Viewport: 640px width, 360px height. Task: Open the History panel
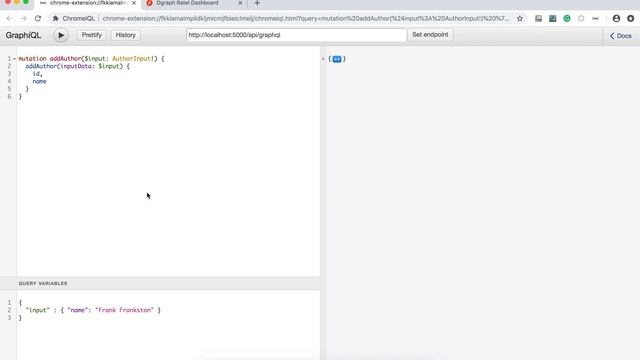pyautogui.click(x=125, y=35)
